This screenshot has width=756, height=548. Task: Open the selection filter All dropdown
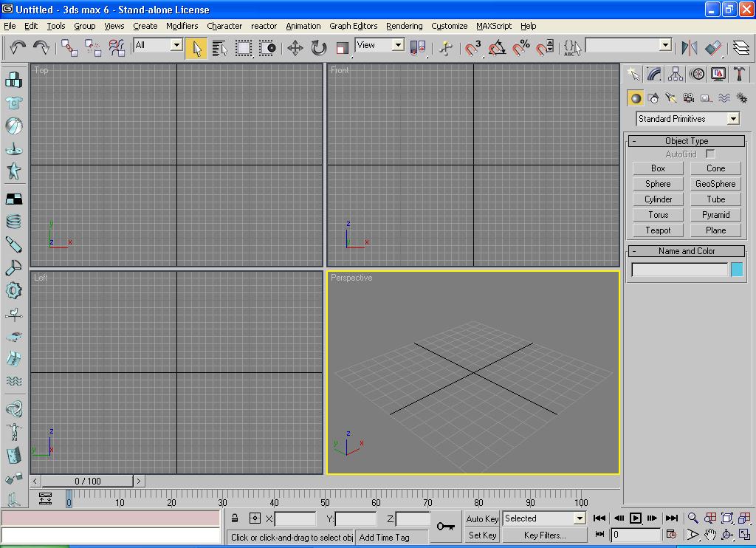[176, 45]
